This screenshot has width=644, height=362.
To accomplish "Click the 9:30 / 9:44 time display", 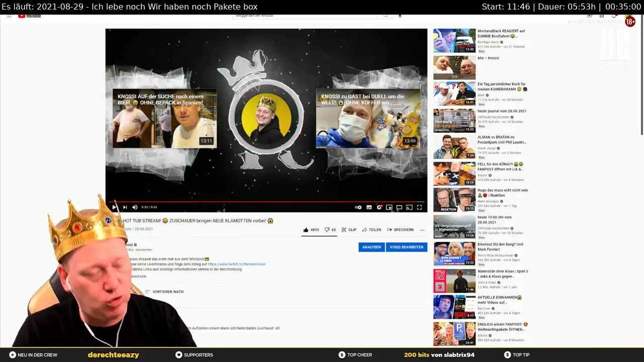I will point(149,207).
